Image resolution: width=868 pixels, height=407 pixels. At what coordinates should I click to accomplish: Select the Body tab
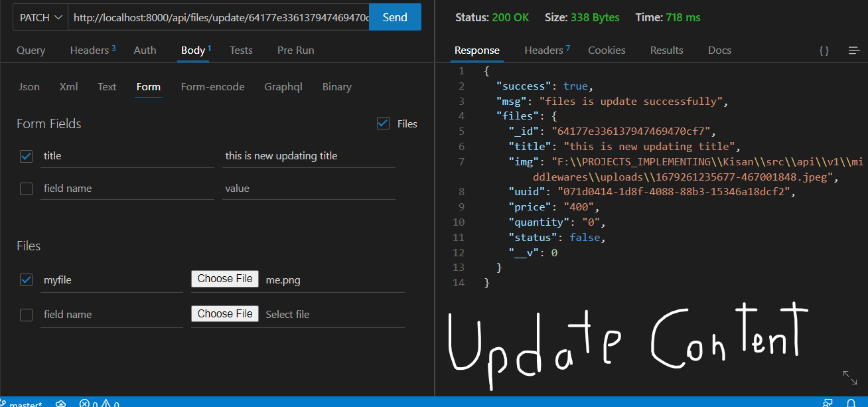pos(196,50)
